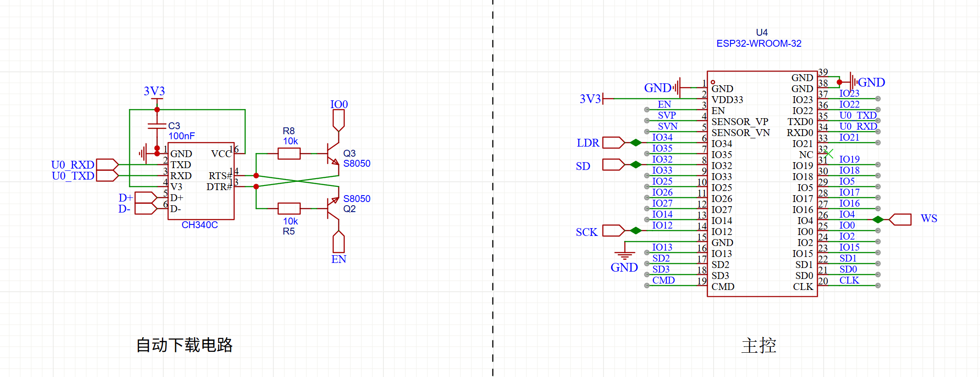
Task: Select the WS net port symbol
Action: tap(900, 219)
